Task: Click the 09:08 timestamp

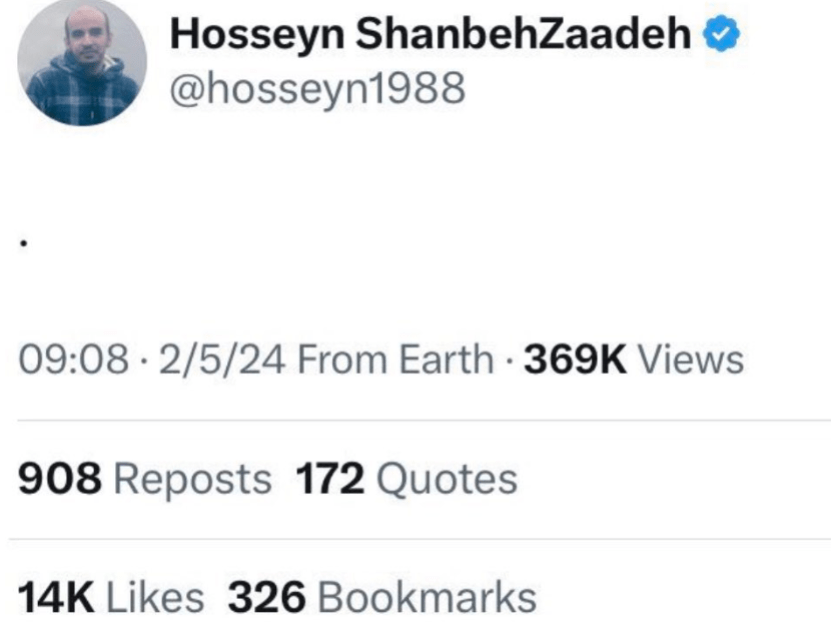Action: pyautogui.click(x=68, y=360)
